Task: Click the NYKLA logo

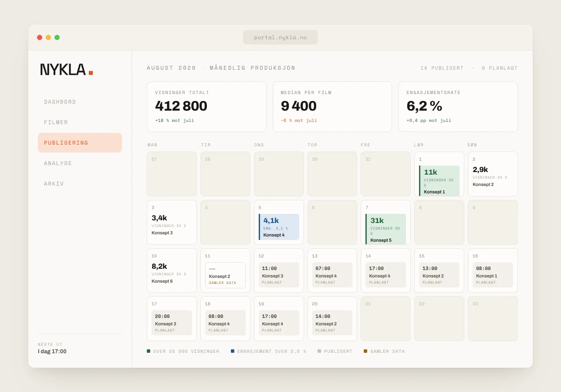Action: point(67,70)
